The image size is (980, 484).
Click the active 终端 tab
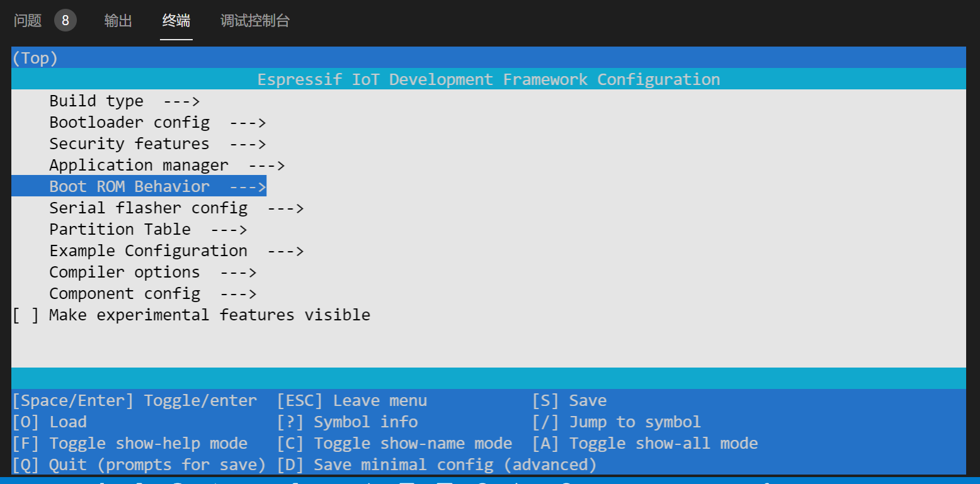(x=176, y=20)
